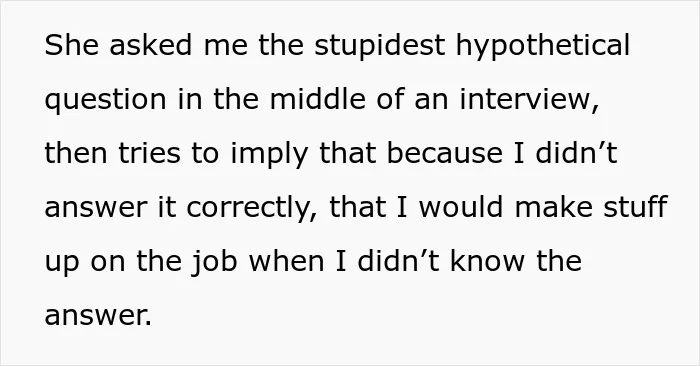Click the word "then" starting the third line

[x=76, y=153]
